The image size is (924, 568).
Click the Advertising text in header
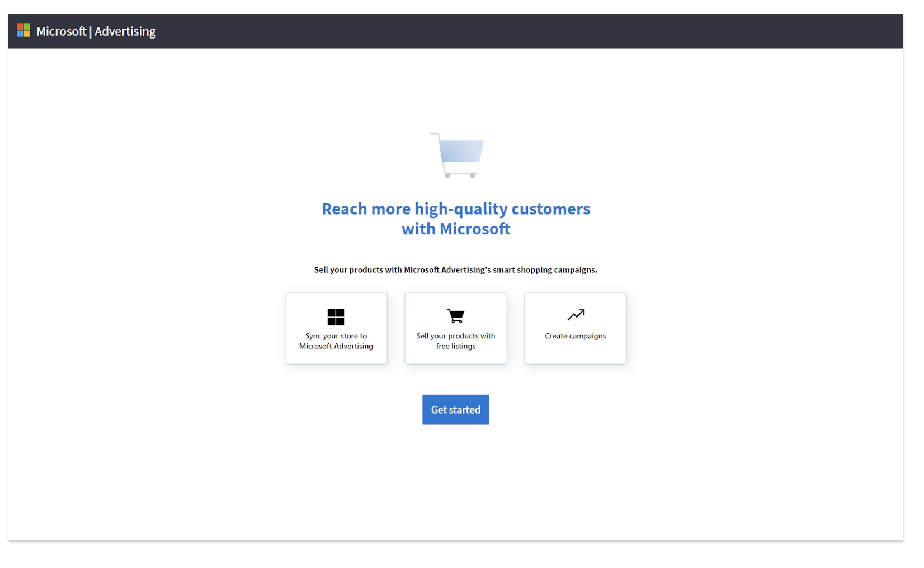(125, 31)
